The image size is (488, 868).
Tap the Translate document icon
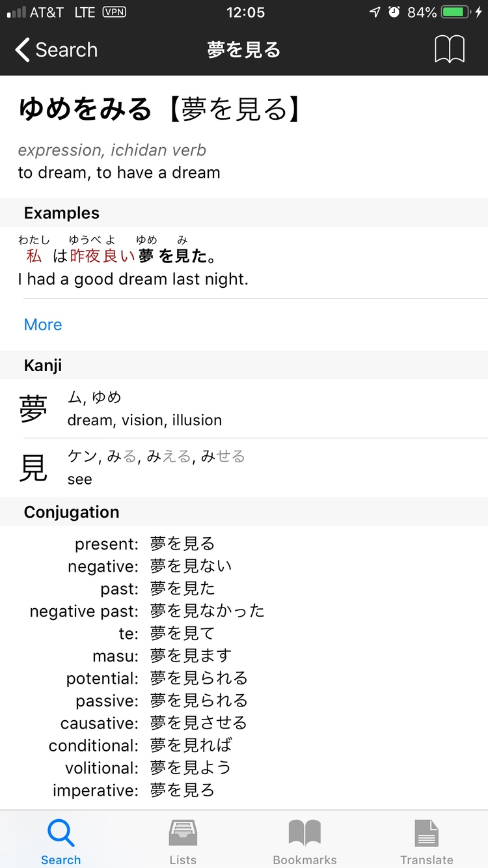(427, 834)
